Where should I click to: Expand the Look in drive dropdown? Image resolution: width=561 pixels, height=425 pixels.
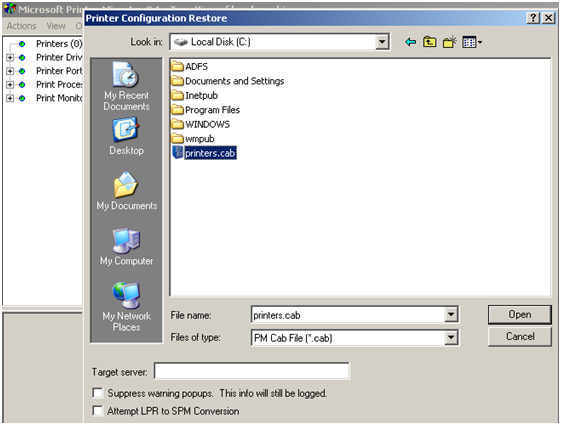[x=382, y=42]
